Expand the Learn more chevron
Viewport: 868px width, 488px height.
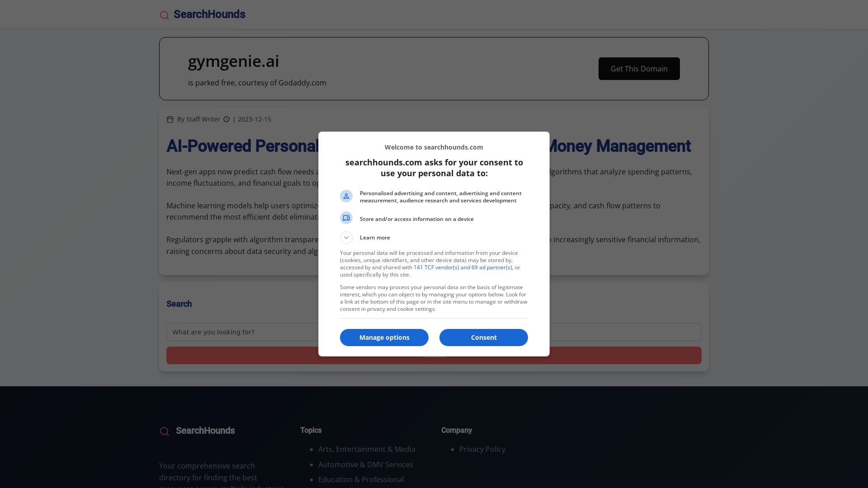pos(346,238)
